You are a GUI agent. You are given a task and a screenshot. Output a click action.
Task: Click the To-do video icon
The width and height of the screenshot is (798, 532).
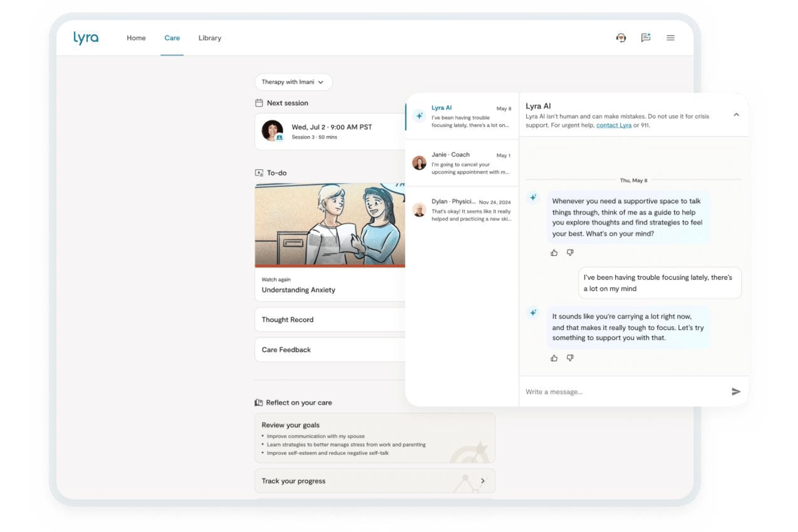pos(259,173)
